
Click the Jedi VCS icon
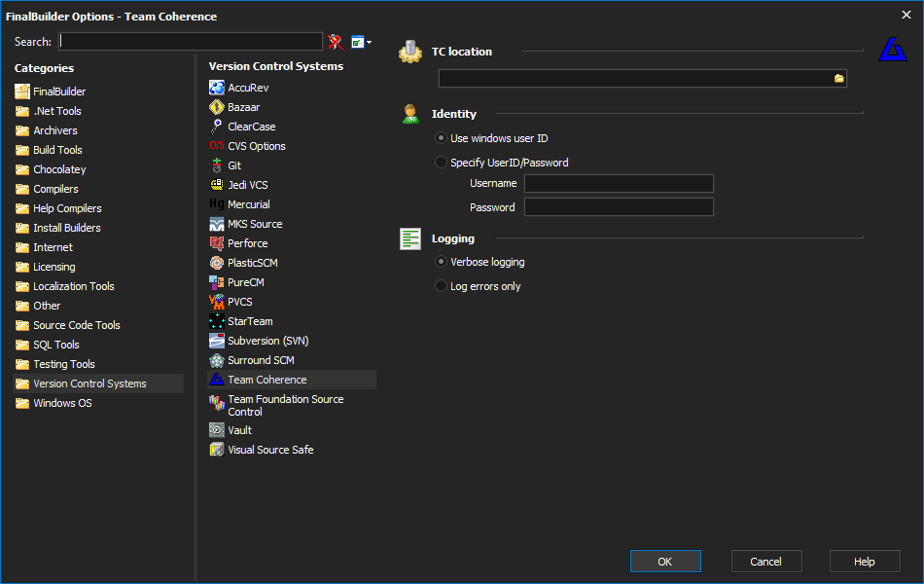216,185
